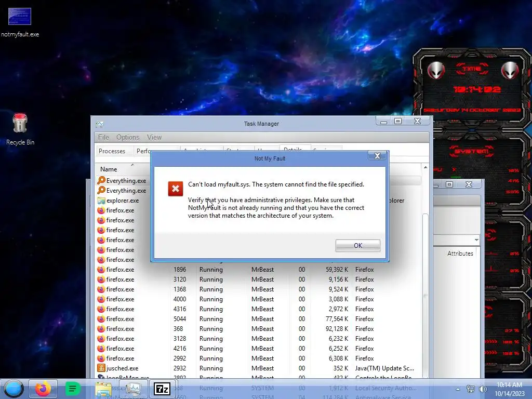Click the volume speaker tray icon
The width and height of the screenshot is (532, 399).
click(x=483, y=389)
